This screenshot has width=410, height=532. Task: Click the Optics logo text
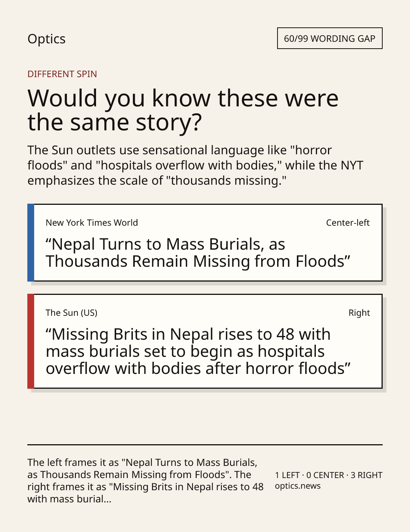click(46, 39)
